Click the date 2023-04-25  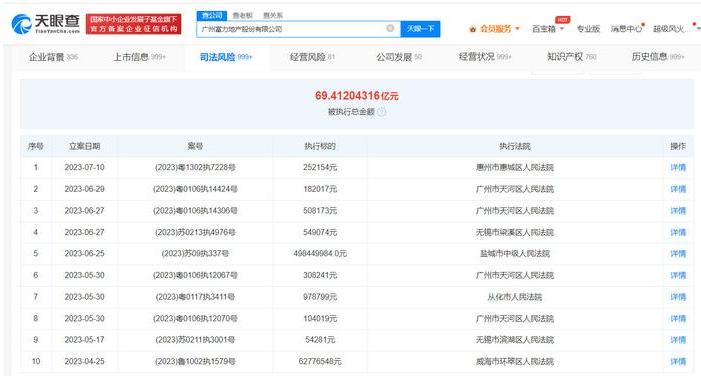click(84, 361)
